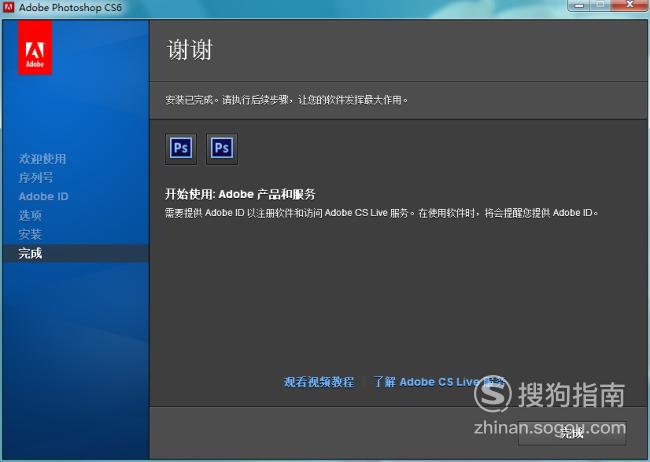Select the 选项 step in the sidebar
The height and width of the screenshot is (462, 650).
pos(30,215)
